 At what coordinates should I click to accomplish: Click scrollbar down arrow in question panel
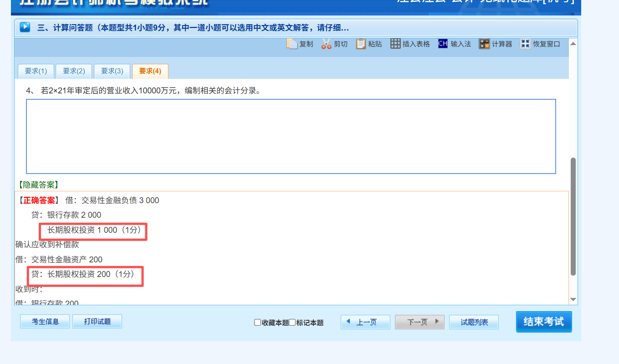coord(573,299)
